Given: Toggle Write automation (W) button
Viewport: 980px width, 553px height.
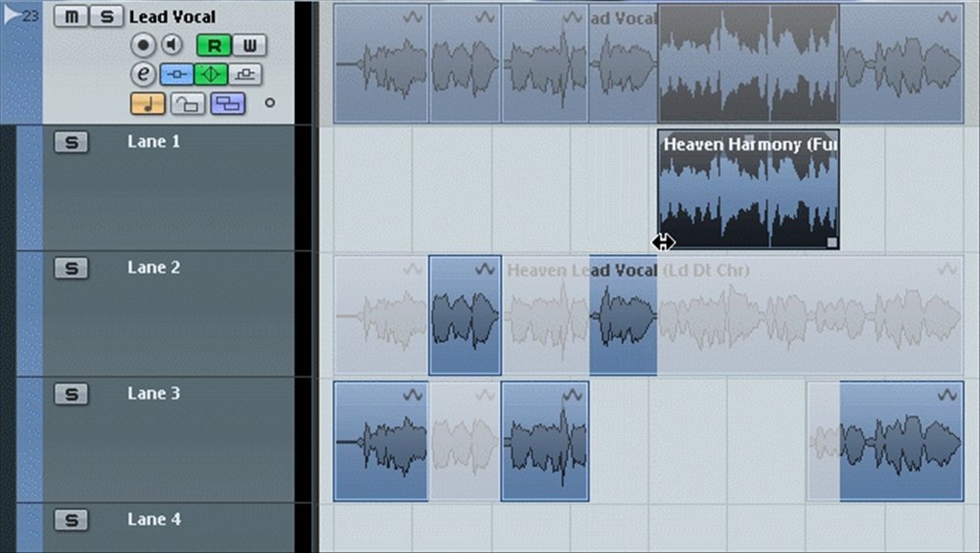Looking at the screenshot, I should [x=249, y=46].
